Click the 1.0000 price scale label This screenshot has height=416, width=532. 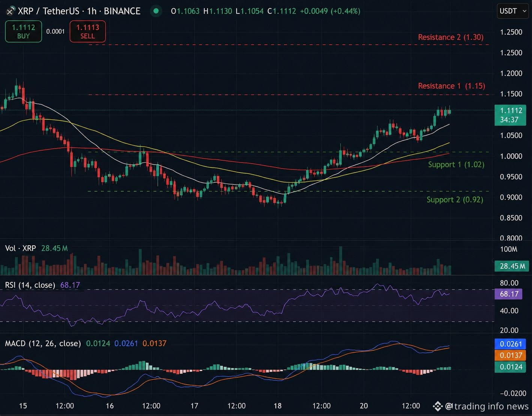[x=511, y=156]
